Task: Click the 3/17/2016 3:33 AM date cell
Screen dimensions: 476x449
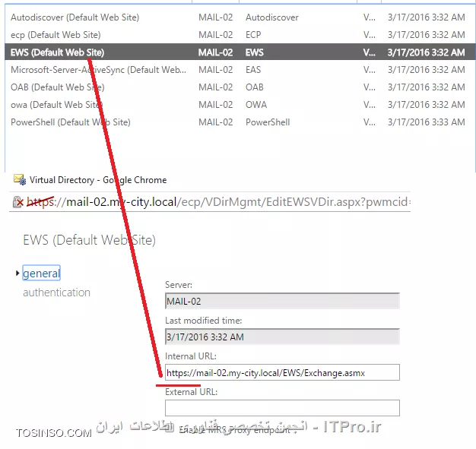Action: [x=427, y=122]
